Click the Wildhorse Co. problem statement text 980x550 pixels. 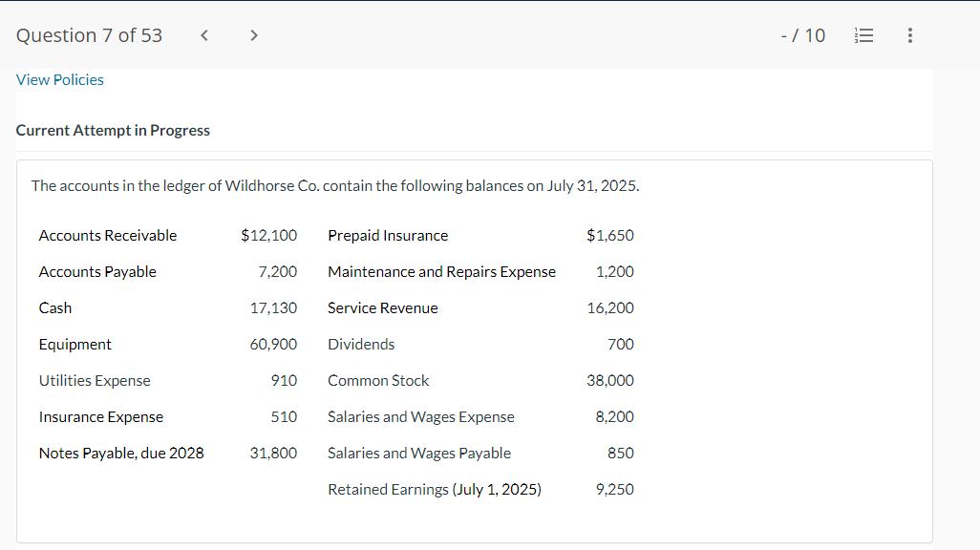[x=335, y=185]
